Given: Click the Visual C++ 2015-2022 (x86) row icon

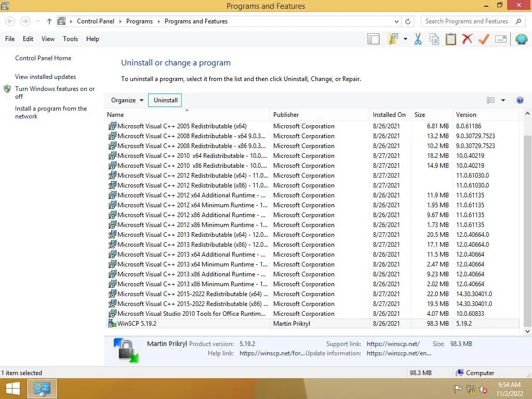Looking at the screenshot, I should click(112, 303).
